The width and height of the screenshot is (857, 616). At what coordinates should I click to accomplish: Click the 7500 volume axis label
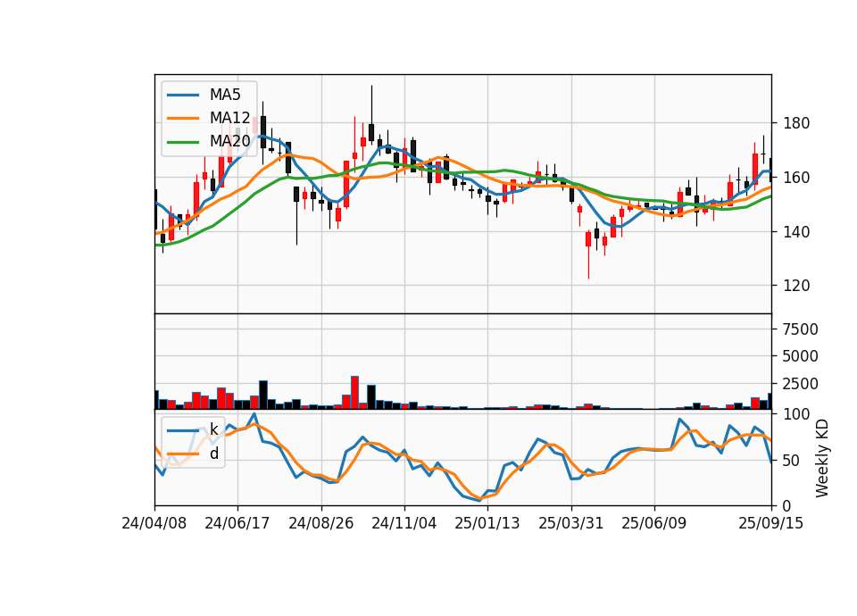click(801, 329)
